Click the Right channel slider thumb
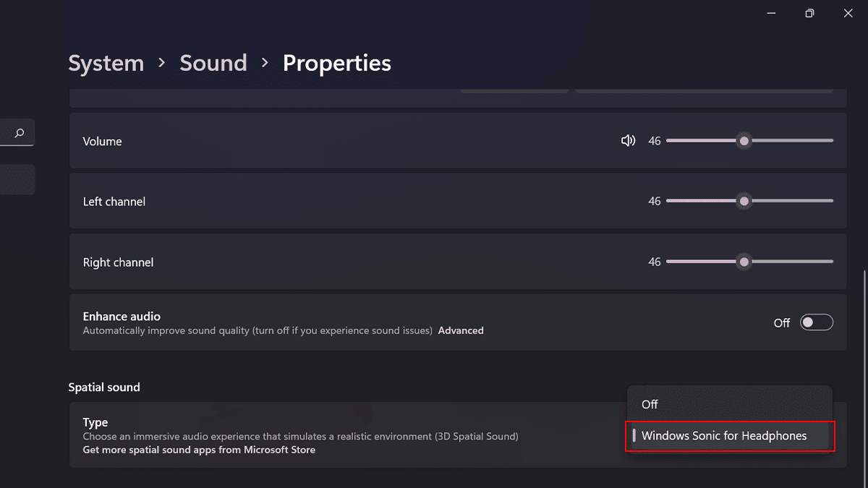868x488 pixels. point(744,262)
